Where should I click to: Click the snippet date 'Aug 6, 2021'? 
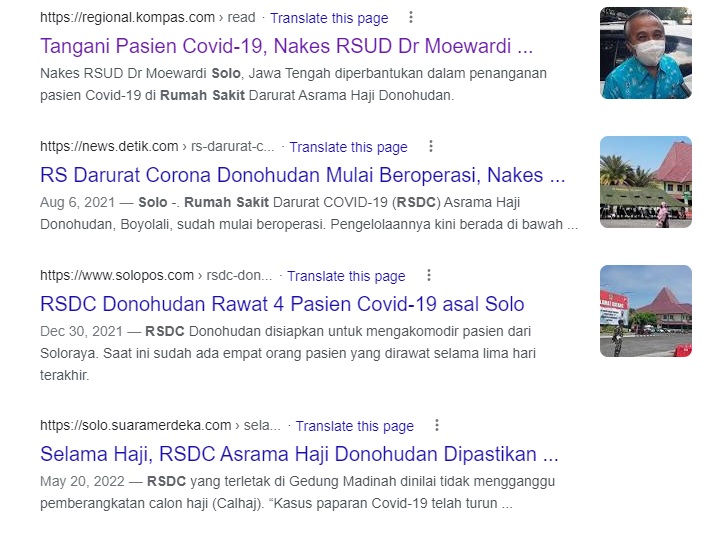click(78, 202)
